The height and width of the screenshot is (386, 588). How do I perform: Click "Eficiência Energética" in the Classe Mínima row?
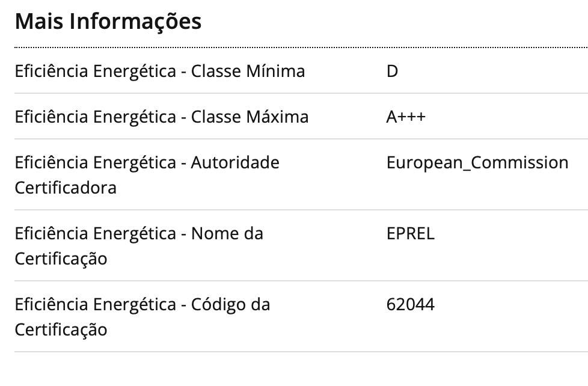95,72
